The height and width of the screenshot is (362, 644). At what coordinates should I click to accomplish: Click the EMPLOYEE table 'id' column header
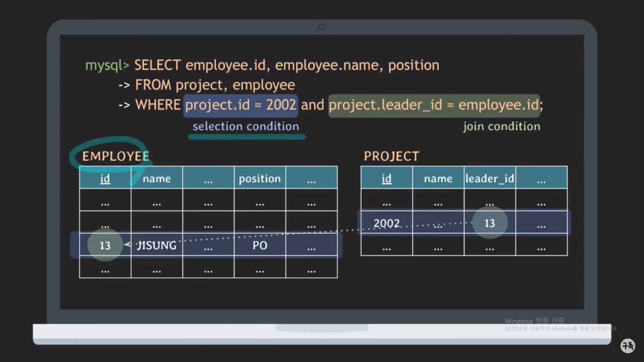[105, 178]
